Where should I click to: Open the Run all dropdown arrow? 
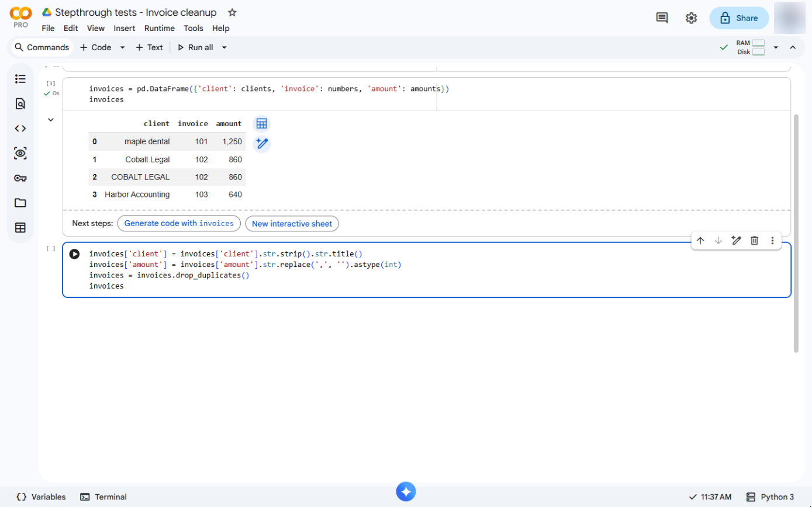[x=224, y=47]
